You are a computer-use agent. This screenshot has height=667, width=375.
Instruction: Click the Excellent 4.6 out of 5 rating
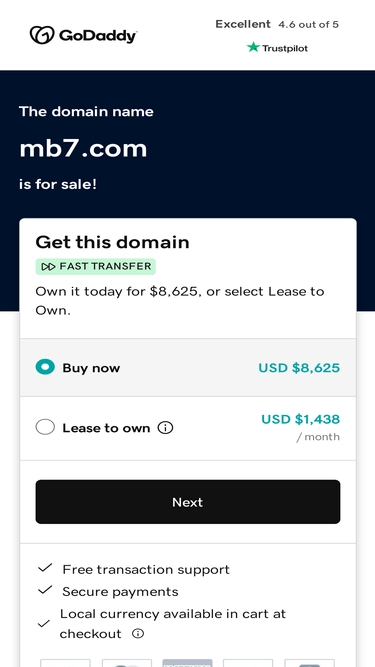pyautogui.click(x=277, y=24)
